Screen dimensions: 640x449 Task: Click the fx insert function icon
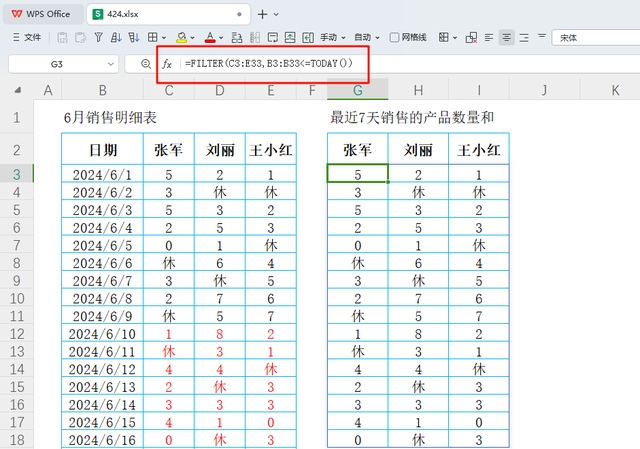coord(167,64)
